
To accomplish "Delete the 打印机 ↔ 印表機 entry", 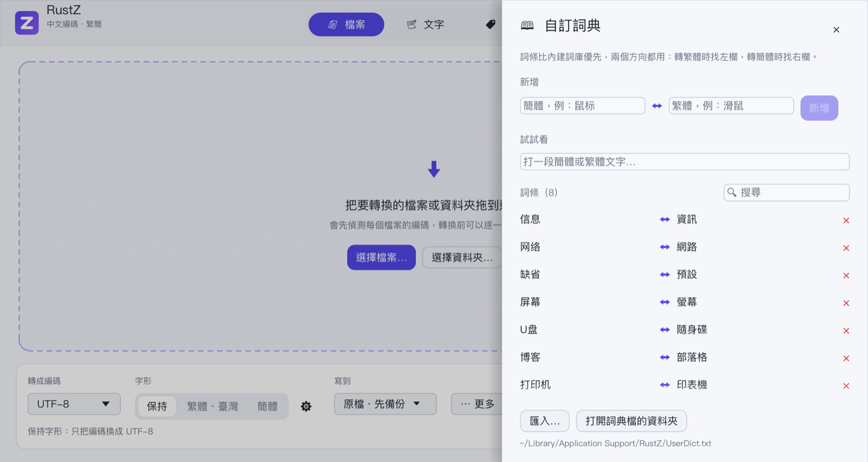I will [846, 386].
